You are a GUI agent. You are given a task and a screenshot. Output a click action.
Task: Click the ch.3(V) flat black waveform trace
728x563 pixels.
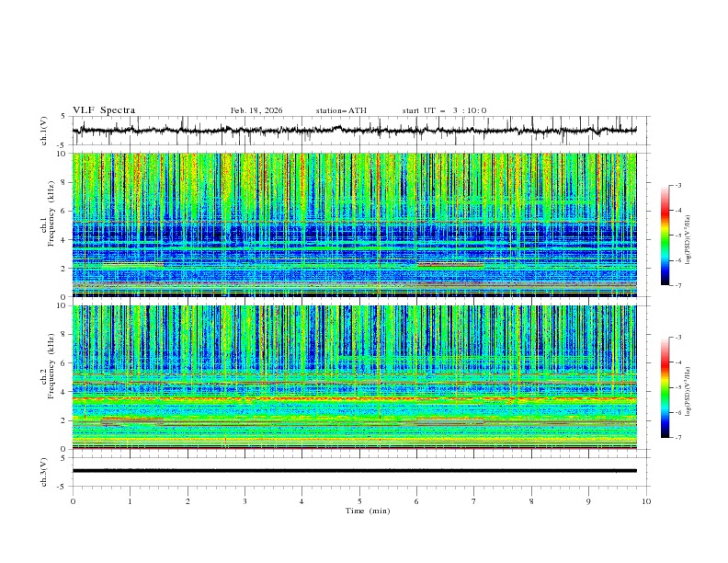(x=358, y=470)
